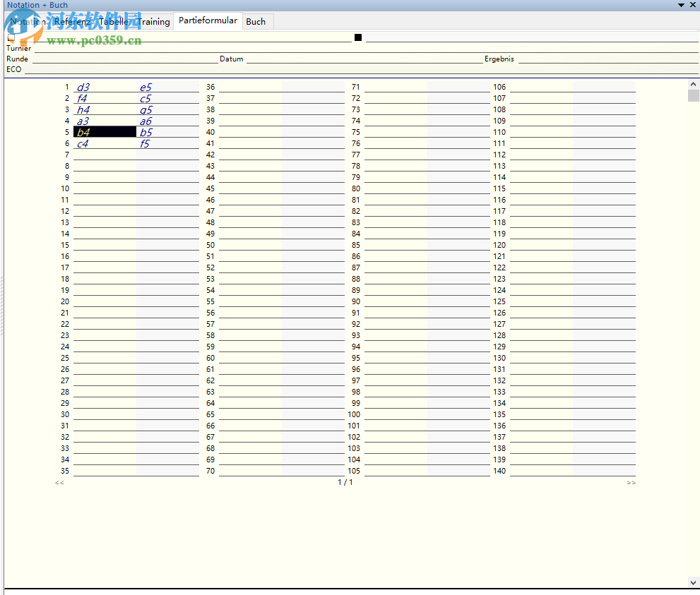Click the black player square icon
Screen dimensions: 700x595
358,37
